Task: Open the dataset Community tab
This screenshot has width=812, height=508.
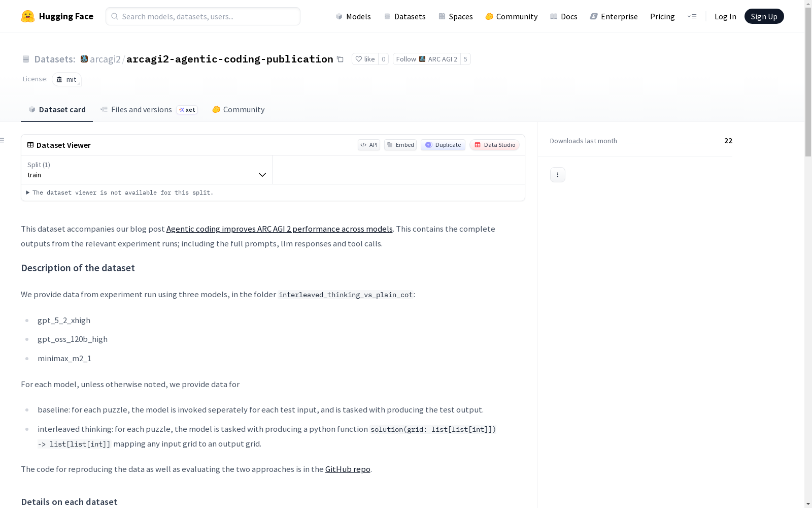Action: pos(239,110)
